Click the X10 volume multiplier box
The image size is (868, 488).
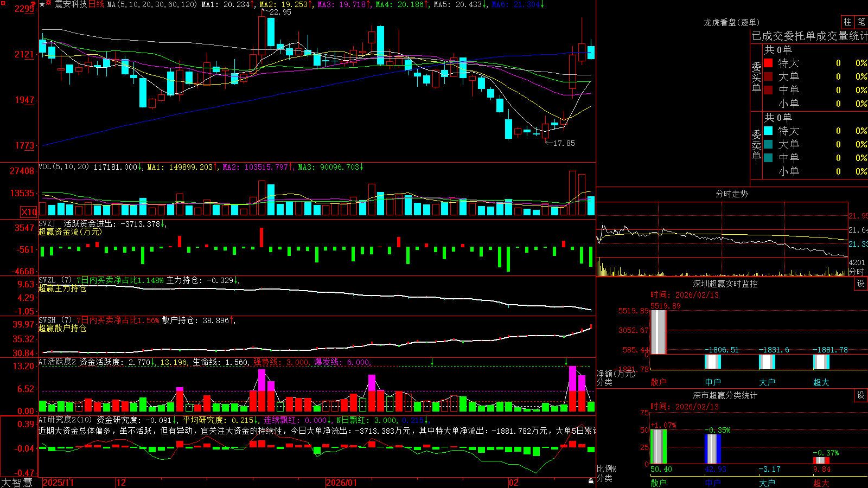click(x=29, y=211)
